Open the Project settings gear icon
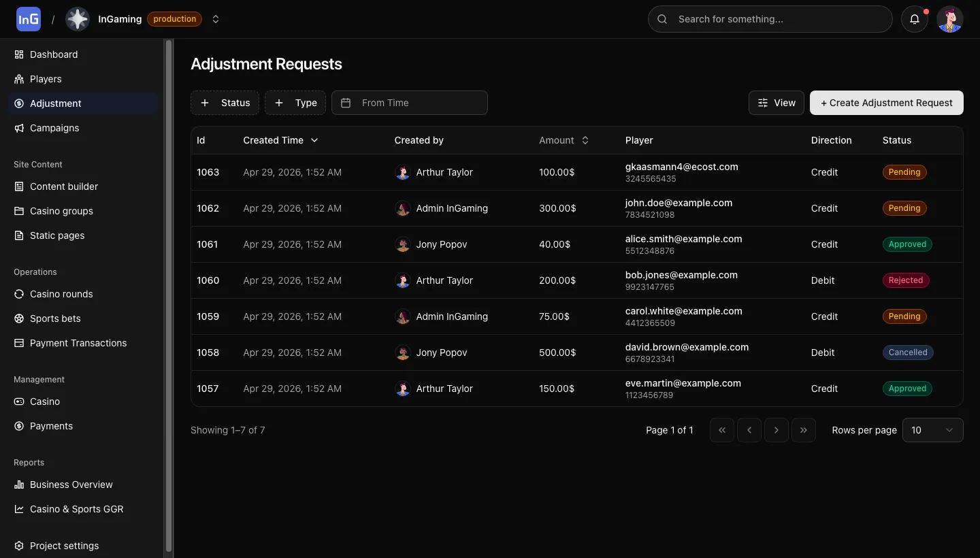980x558 pixels. (19, 546)
